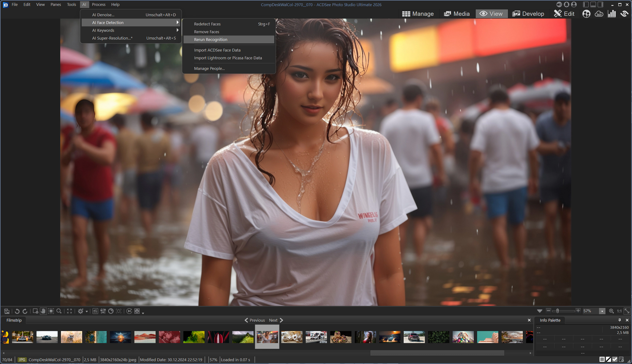Image resolution: width=632 pixels, height=364 pixels.
Task: Click the zoom level slider handle
Action: 557,311
